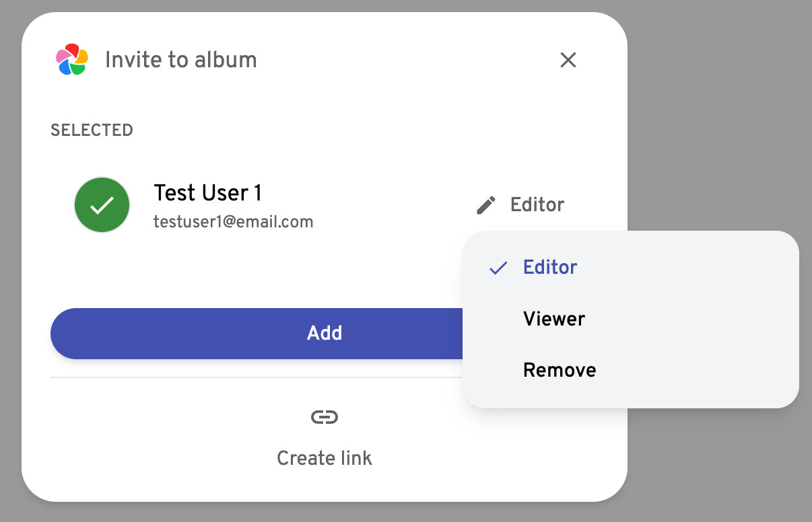This screenshot has width=812, height=522.
Task: Dismiss the dialog by clicking gray backdrop
Action: click(x=720, y=101)
